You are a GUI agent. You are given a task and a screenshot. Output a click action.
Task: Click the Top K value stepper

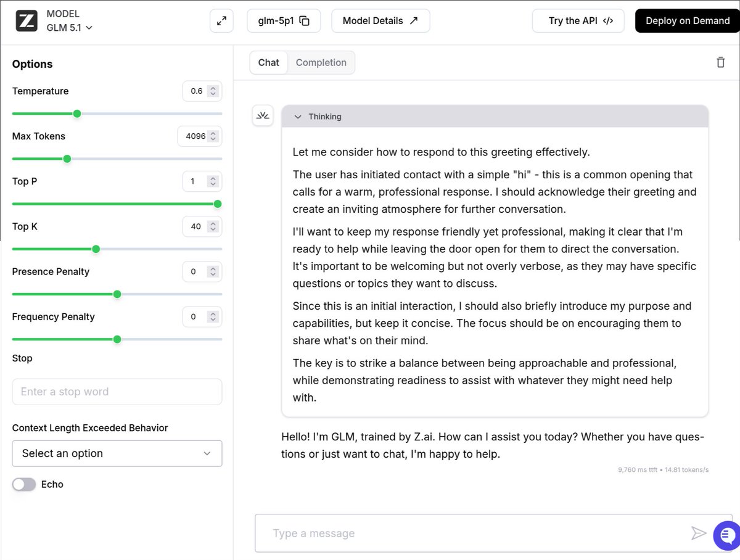(x=202, y=226)
